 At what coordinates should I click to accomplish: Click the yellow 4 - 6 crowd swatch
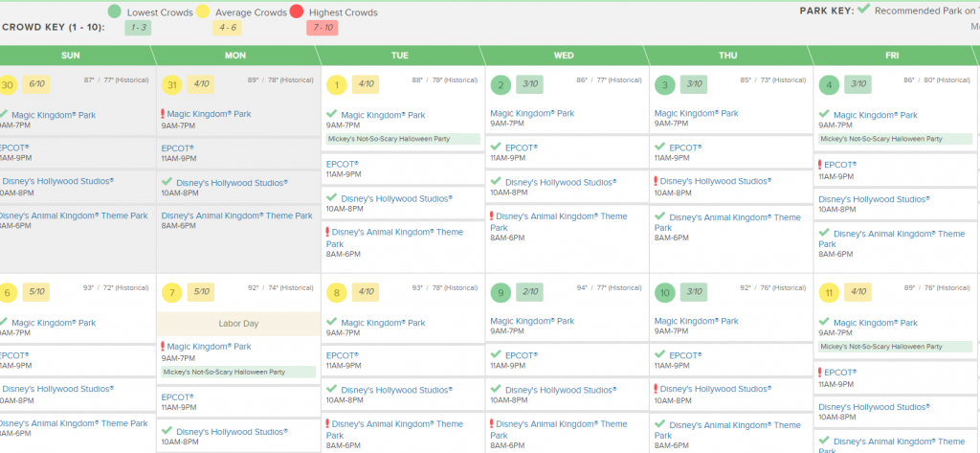pyautogui.click(x=227, y=28)
